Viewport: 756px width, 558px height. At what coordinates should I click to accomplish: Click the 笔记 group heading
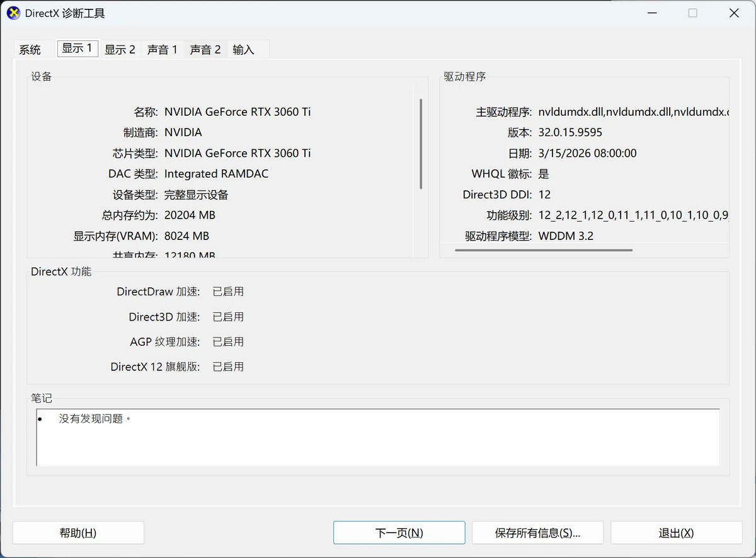point(42,398)
